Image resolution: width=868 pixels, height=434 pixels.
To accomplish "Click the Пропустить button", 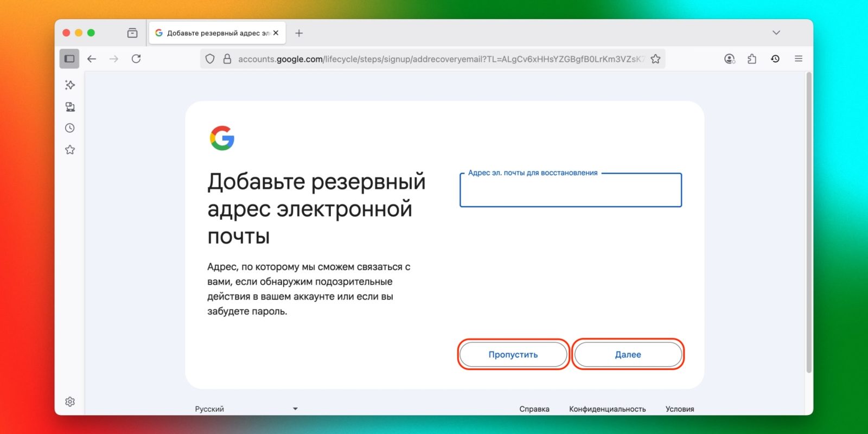I will point(513,354).
